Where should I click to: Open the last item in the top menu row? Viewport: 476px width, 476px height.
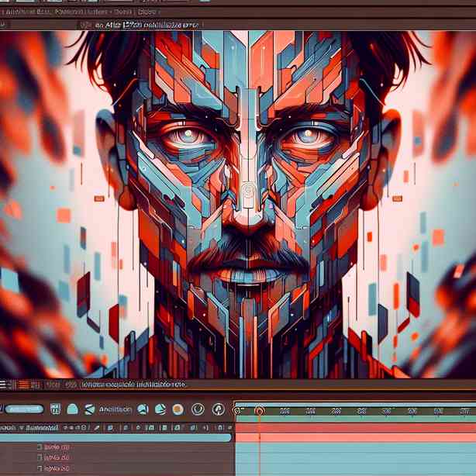(147, 12)
